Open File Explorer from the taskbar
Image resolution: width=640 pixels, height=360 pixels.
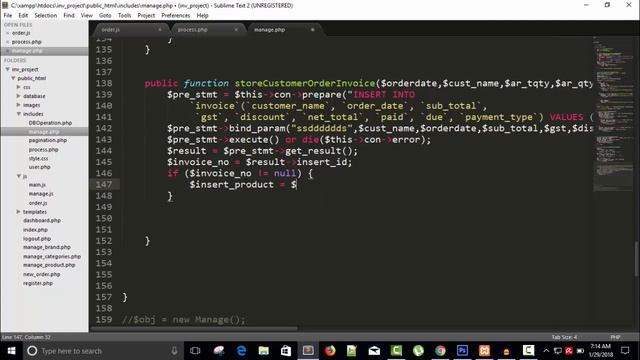264,351
